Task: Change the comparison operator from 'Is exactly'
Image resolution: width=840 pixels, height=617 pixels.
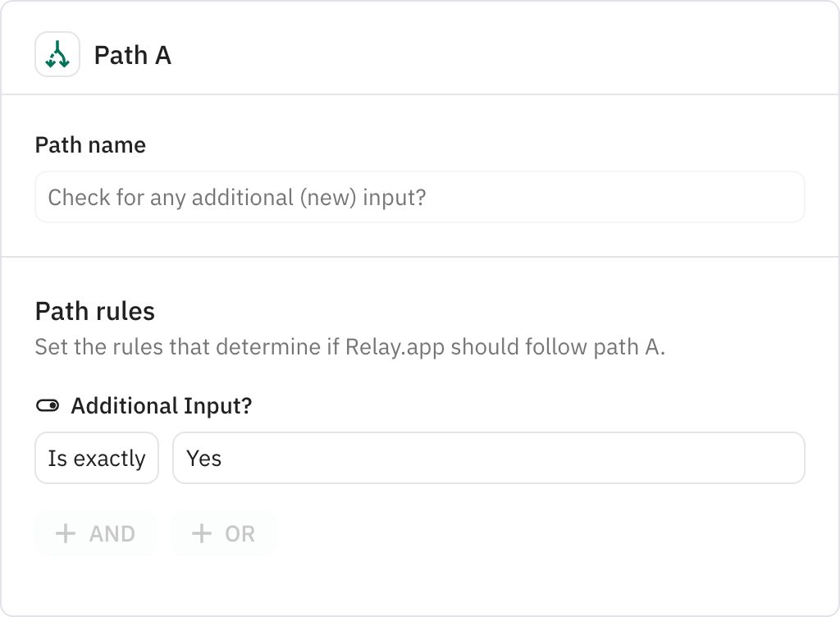Action: click(96, 458)
